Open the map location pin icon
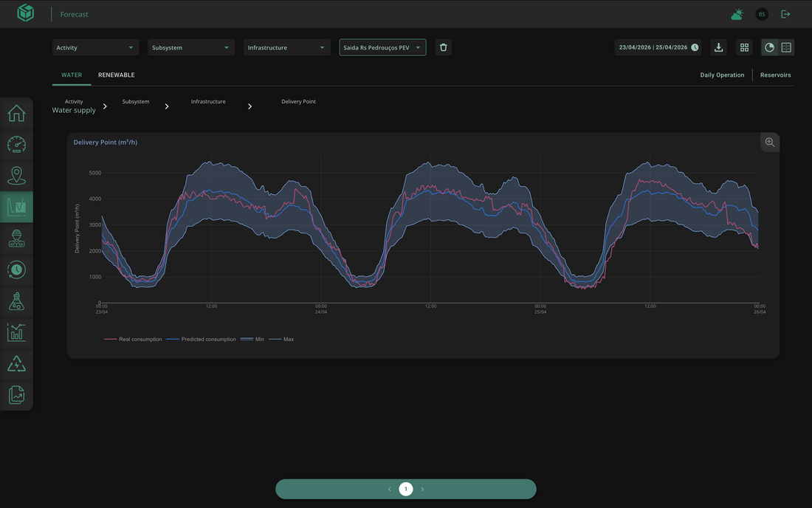Screen dimensions: 812x508 point(16,176)
